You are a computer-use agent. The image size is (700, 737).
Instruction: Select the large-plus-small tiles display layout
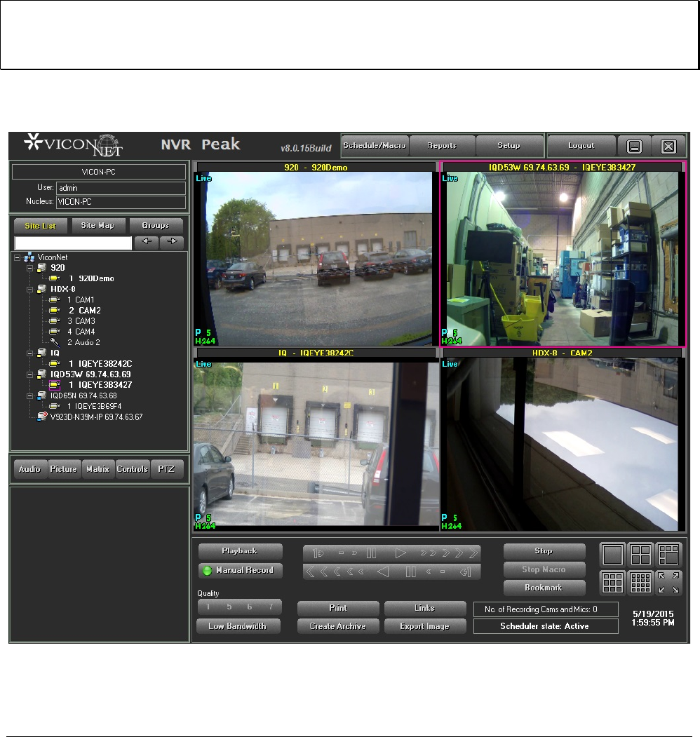coord(668,555)
